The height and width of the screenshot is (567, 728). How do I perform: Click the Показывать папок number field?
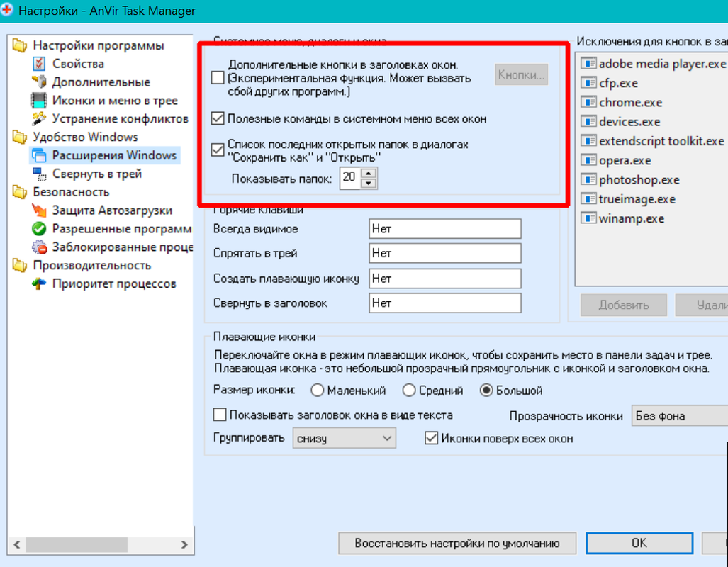(x=350, y=179)
